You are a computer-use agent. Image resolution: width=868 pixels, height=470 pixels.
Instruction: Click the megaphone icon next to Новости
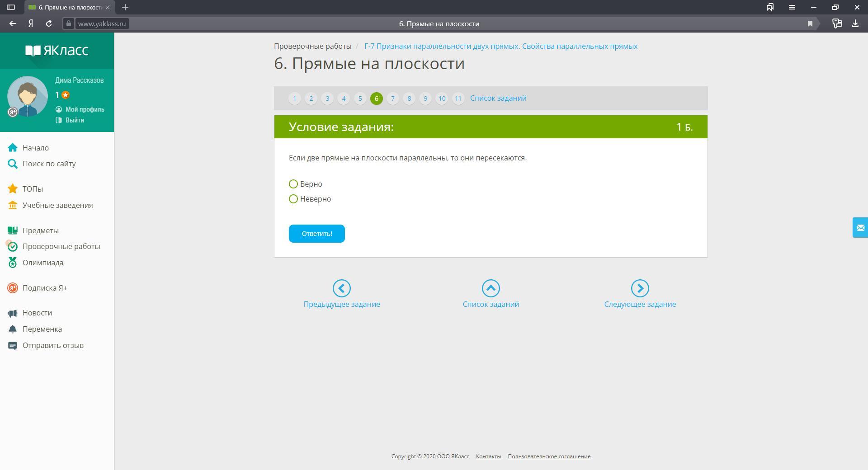13,313
